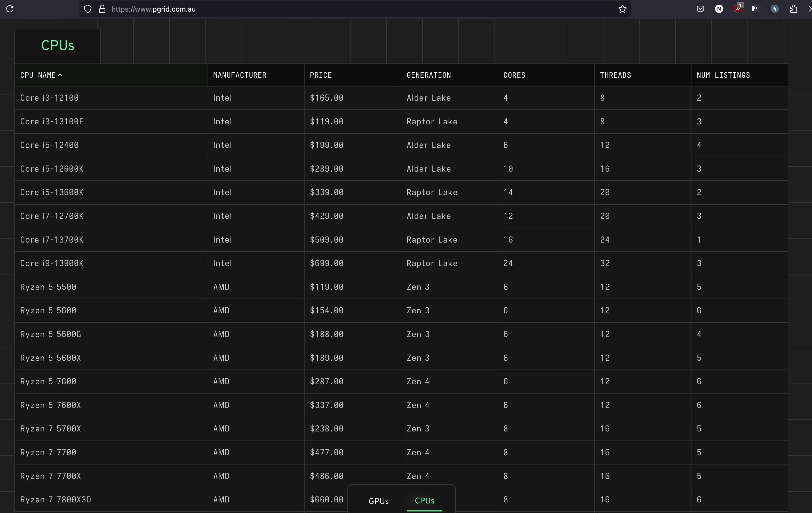The width and height of the screenshot is (812, 513).
Task: Open the Ryzen 5 5600X entry
Action: [51, 358]
